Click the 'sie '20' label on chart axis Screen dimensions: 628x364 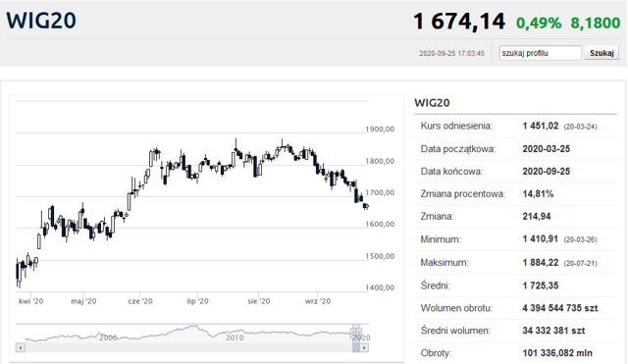258,301
